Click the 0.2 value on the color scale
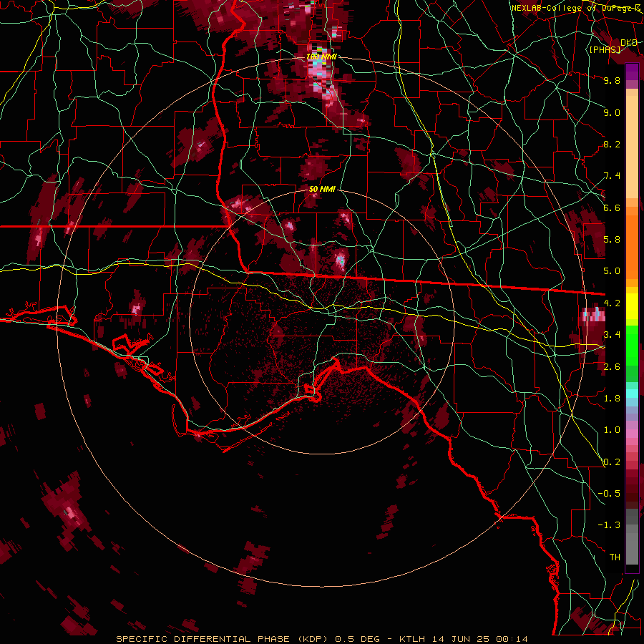The width and height of the screenshot is (644, 644). (x=612, y=462)
